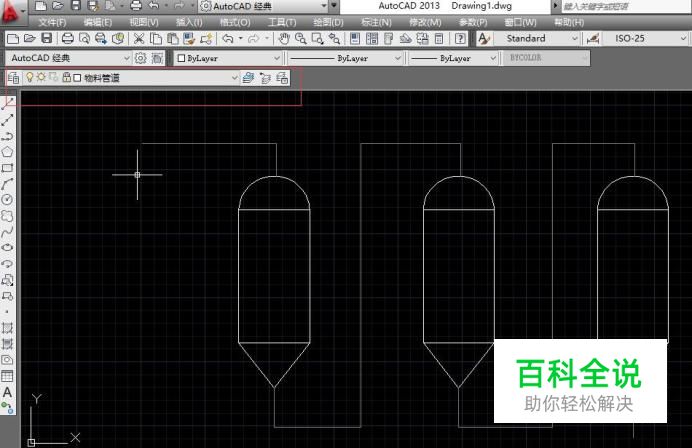This screenshot has height=448, width=692.
Task: Select the Line draw tool
Action: click(x=8, y=103)
